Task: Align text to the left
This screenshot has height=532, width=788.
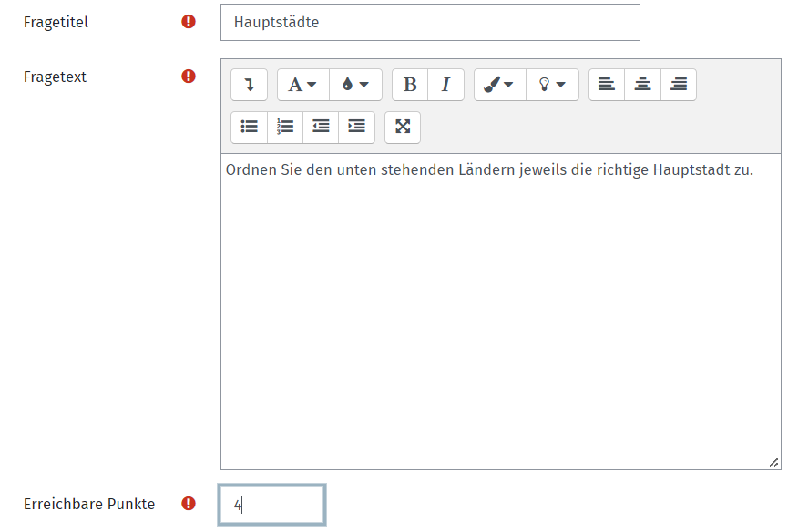Action: (x=607, y=85)
